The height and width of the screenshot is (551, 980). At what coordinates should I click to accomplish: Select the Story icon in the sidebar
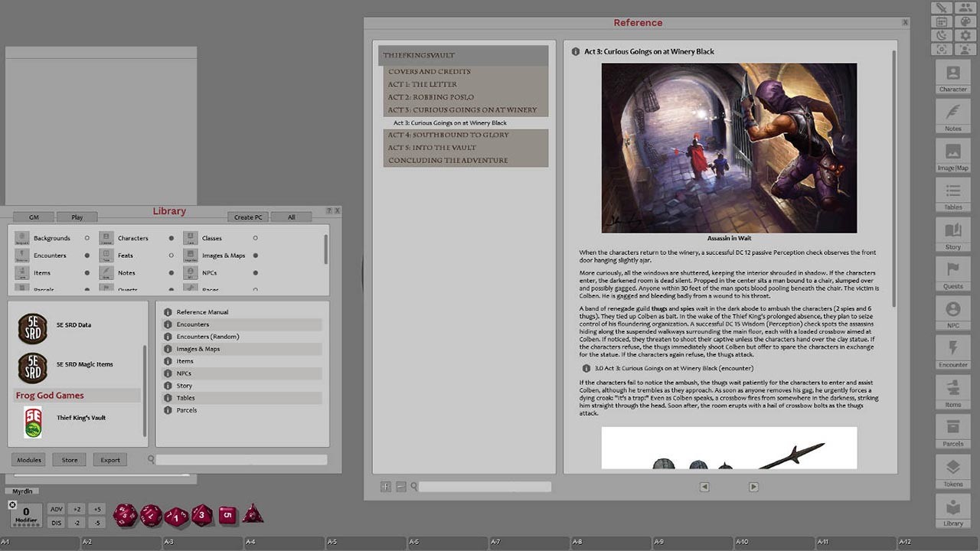tap(952, 236)
